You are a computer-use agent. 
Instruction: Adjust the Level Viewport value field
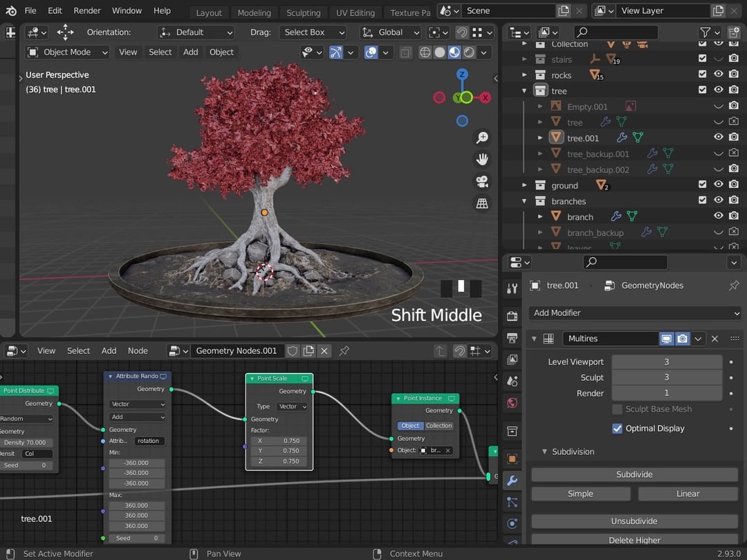666,362
